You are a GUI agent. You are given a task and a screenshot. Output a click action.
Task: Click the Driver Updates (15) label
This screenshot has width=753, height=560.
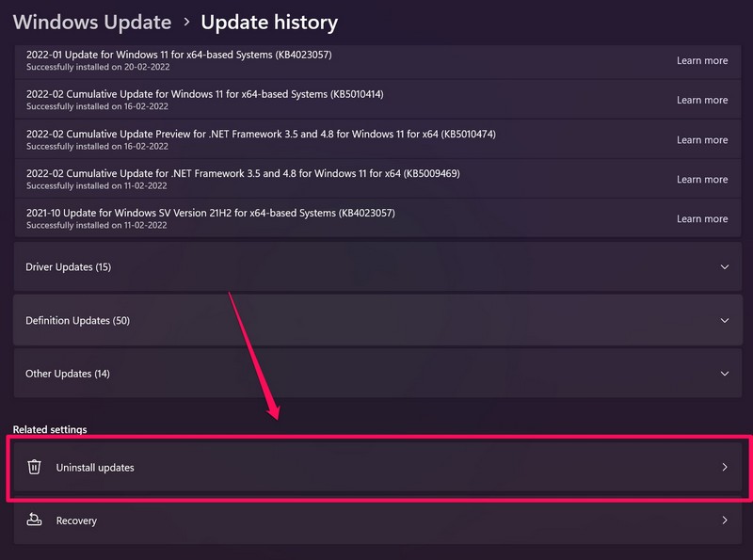[68, 267]
